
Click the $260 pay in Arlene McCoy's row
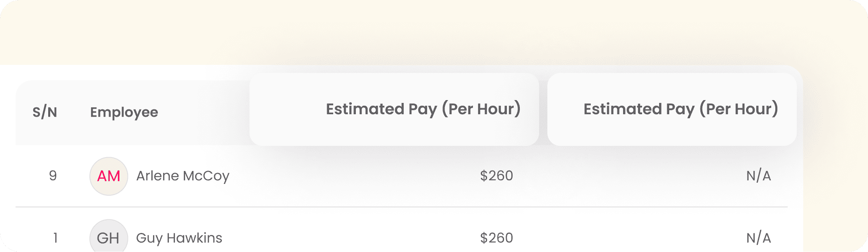pyautogui.click(x=496, y=176)
